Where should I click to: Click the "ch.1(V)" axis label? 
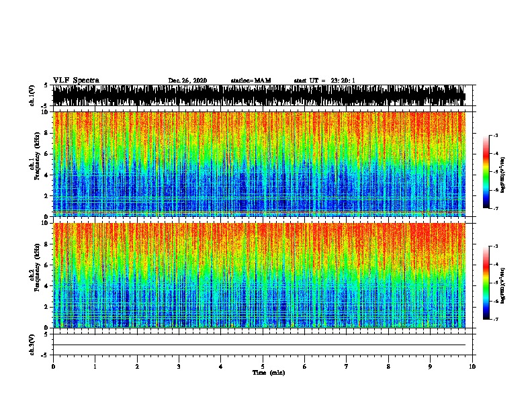pyautogui.click(x=32, y=95)
